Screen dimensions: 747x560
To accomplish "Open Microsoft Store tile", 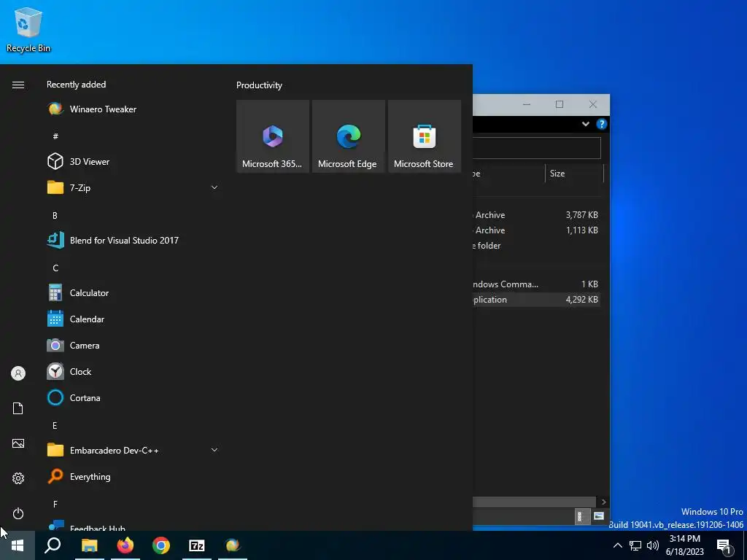I will pyautogui.click(x=425, y=136).
